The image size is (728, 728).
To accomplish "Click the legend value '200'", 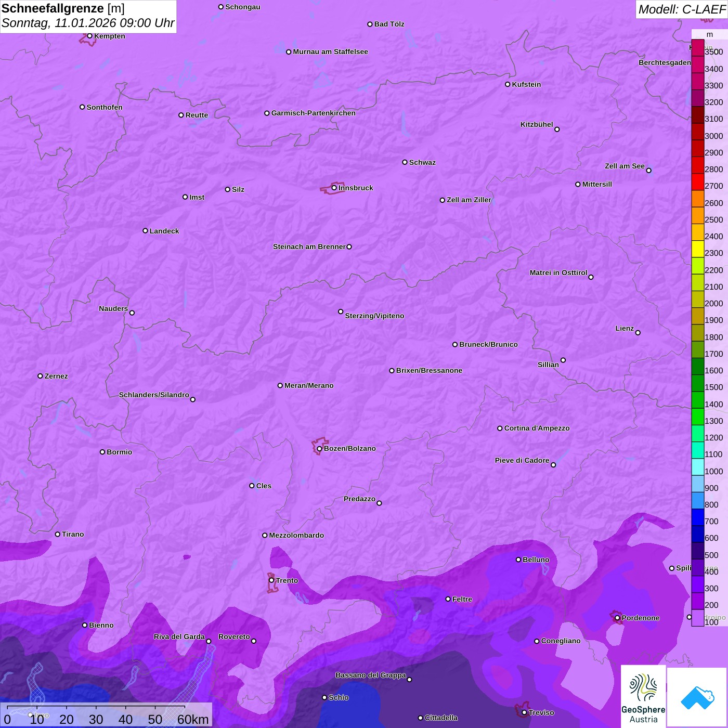I will (712, 605).
